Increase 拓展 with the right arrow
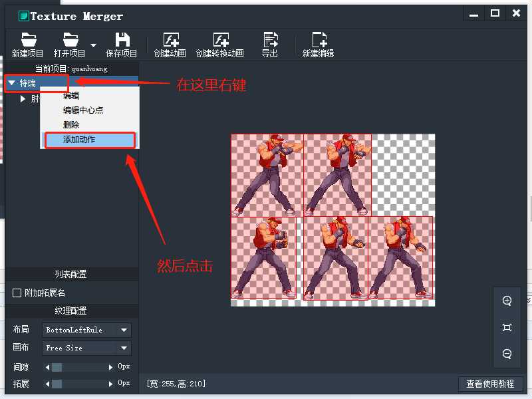This screenshot has height=399, width=532. (110, 384)
